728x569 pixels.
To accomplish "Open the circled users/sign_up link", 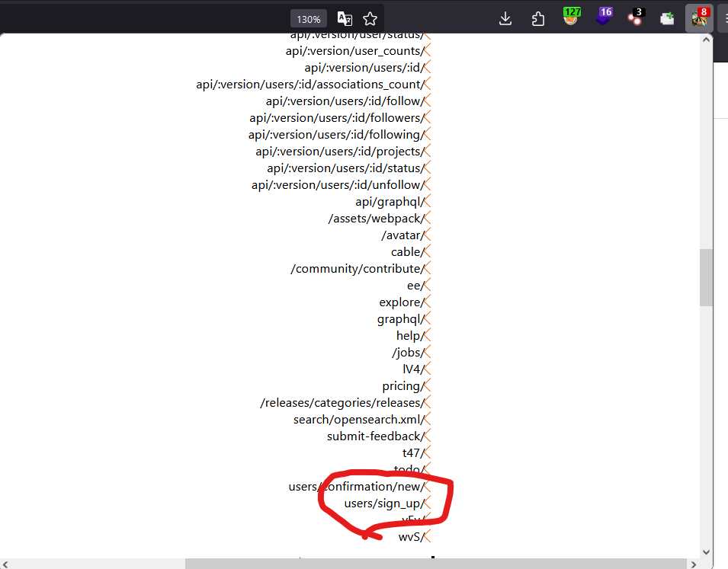I will [383, 503].
